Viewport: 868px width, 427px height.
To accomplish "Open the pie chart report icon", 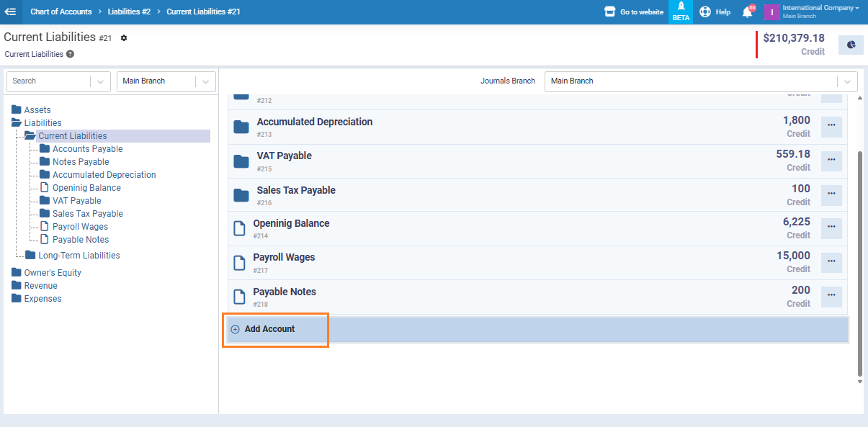I will 851,45.
